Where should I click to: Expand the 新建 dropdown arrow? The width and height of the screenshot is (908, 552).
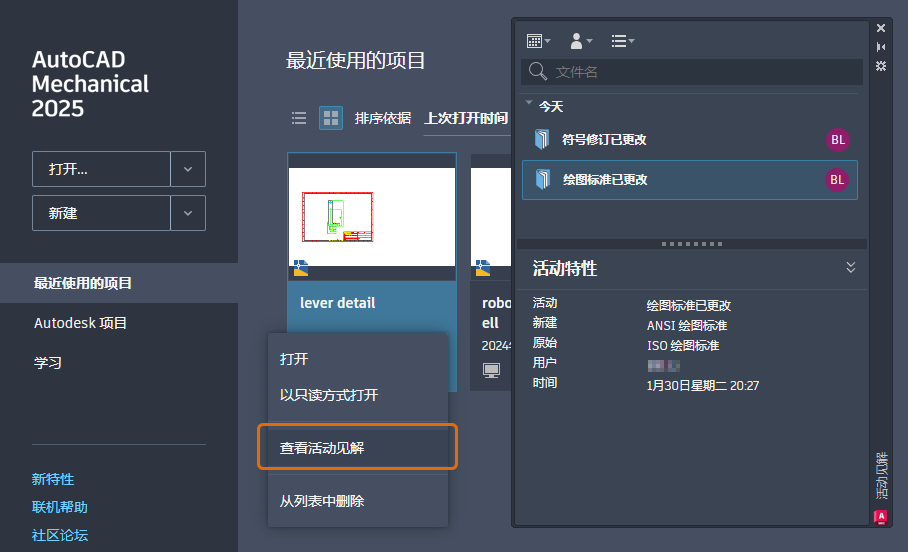tap(188, 213)
